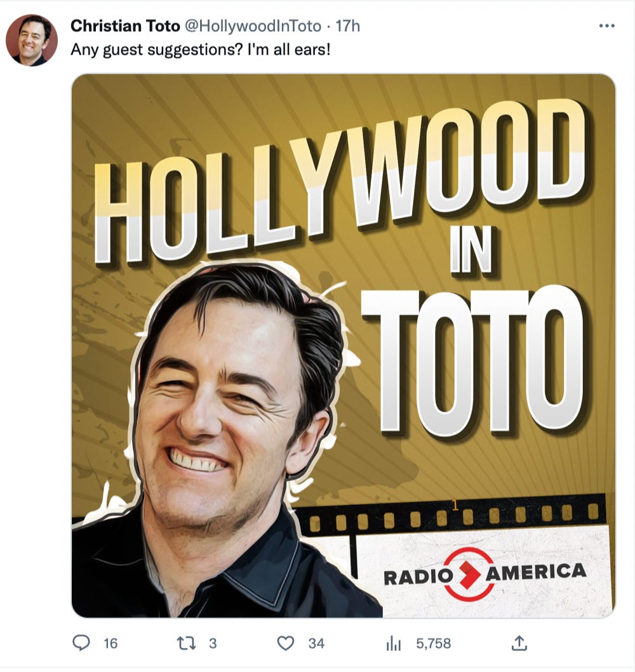635x672 pixels.
Task: Click the view count 5,758
Action: (x=433, y=643)
